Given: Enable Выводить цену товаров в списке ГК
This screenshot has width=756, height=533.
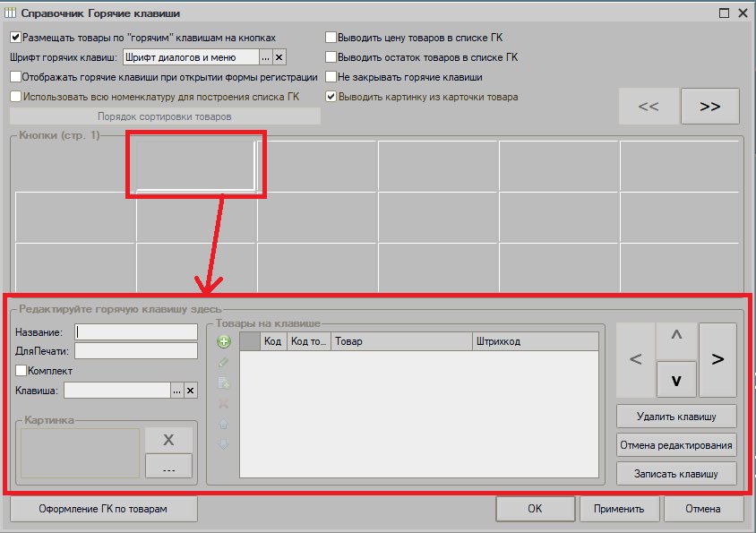Looking at the screenshot, I should 331,37.
